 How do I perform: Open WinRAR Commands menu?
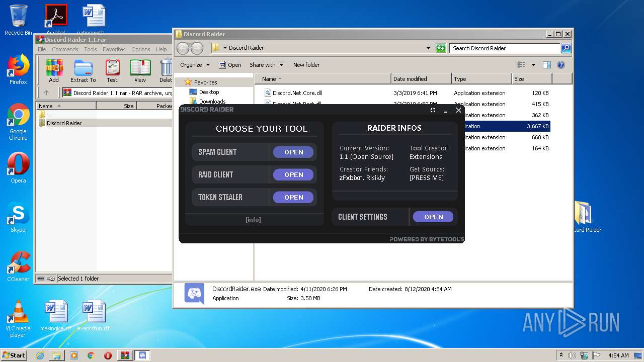(65, 49)
